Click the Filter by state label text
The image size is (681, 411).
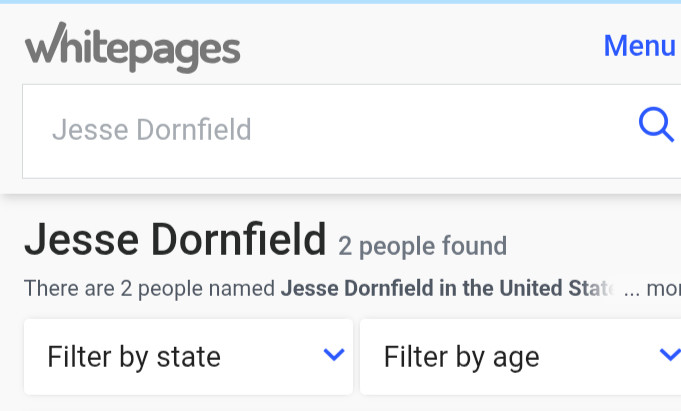pos(134,357)
